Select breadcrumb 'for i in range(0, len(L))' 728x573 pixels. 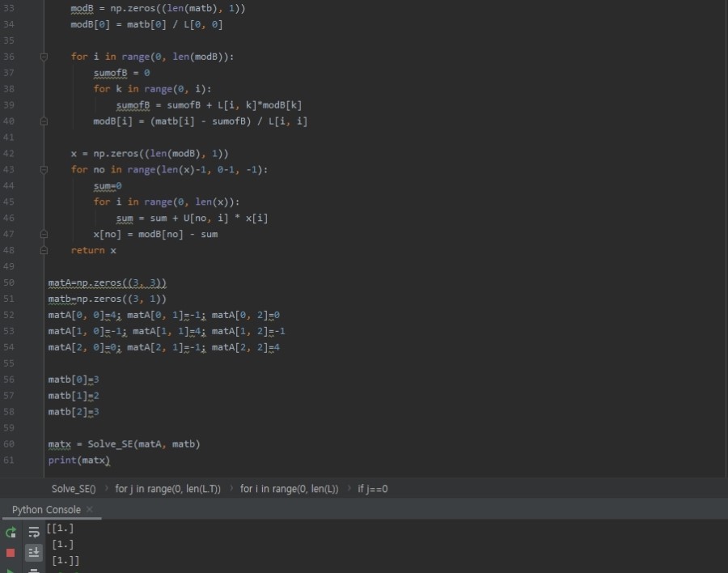289,489
